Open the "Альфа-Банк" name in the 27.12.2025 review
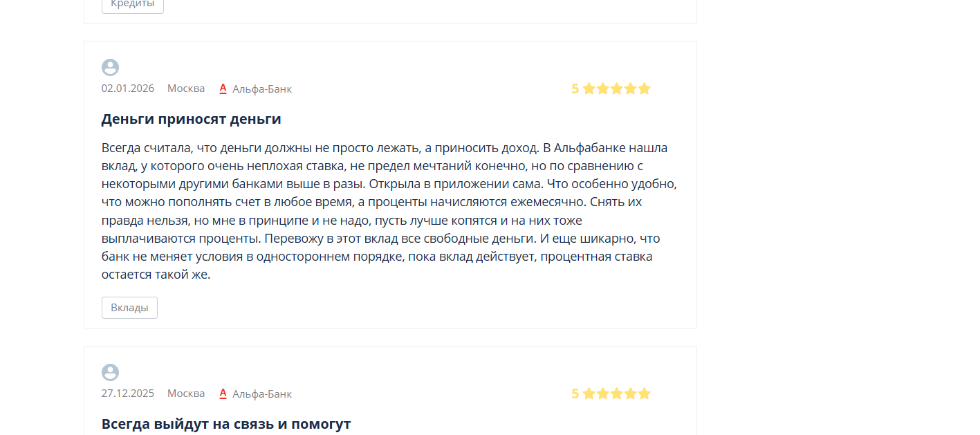Screen dimensions: 980x435 [x=262, y=394]
